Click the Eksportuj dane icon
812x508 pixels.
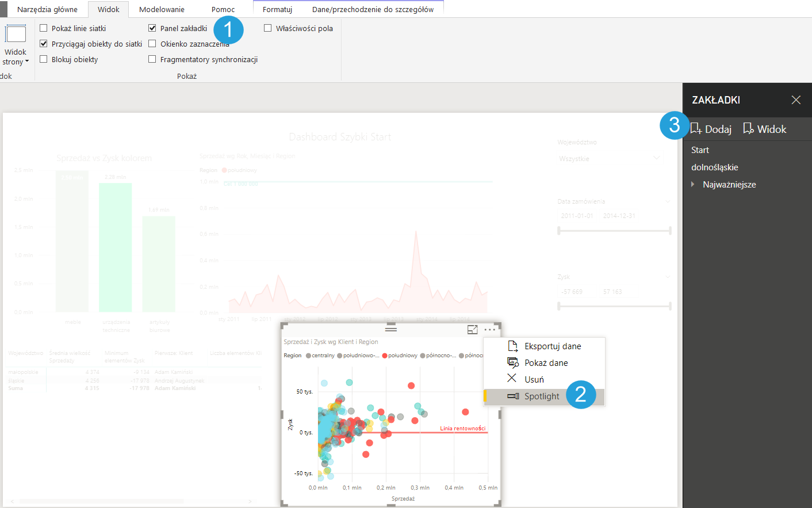(x=512, y=346)
